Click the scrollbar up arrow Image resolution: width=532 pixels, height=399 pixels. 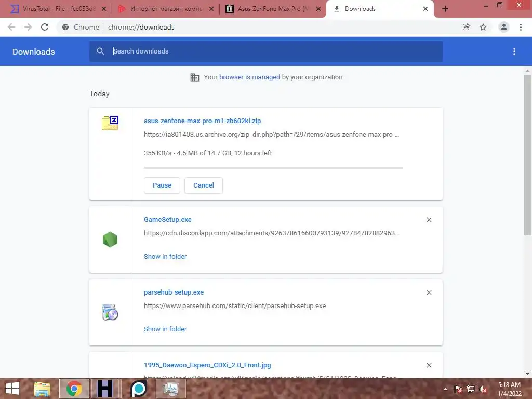527,71
